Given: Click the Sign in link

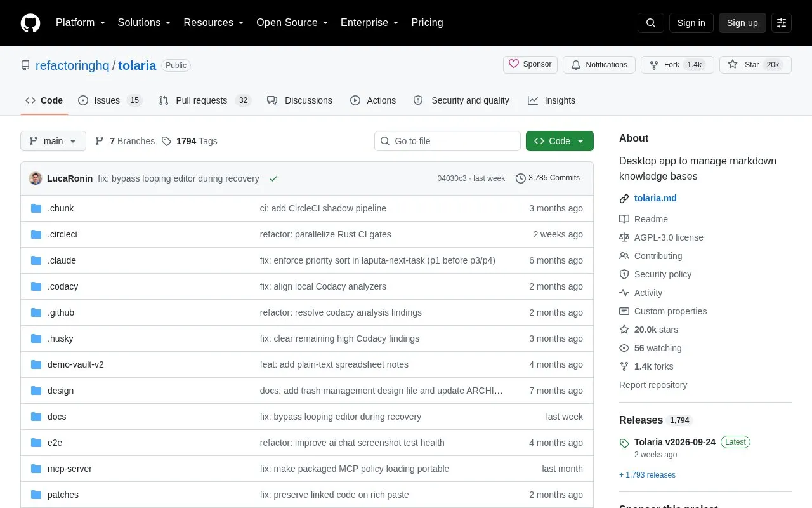Looking at the screenshot, I should pos(691,23).
